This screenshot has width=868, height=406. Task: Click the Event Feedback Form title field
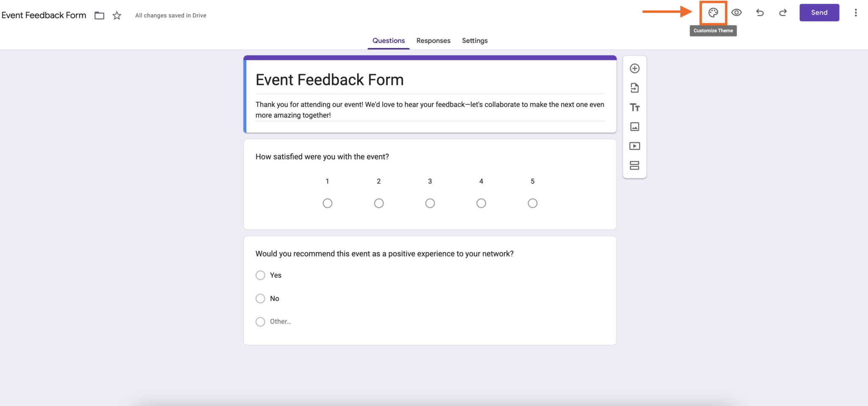coord(330,80)
